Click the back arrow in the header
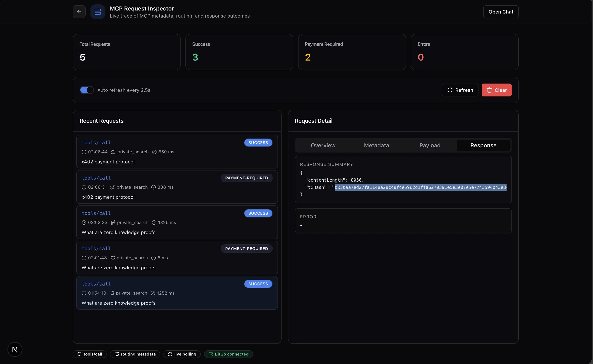Viewport: 593px width, 364px height. click(x=79, y=12)
